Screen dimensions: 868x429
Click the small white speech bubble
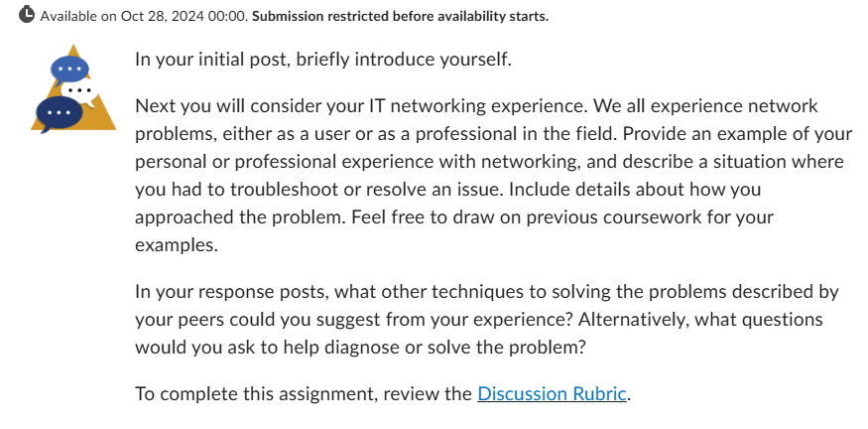point(78,92)
